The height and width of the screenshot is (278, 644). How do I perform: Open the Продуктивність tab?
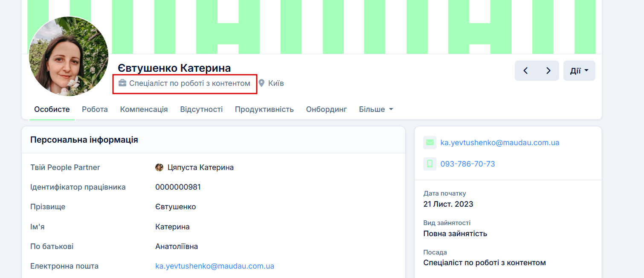click(264, 109)
